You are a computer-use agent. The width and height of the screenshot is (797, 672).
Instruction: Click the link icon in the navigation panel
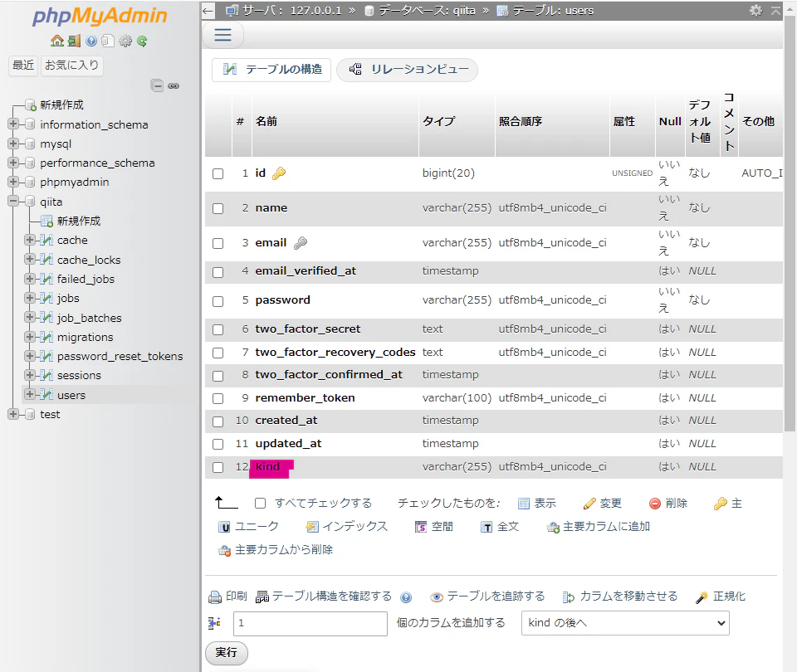click(x=174, y=85)
